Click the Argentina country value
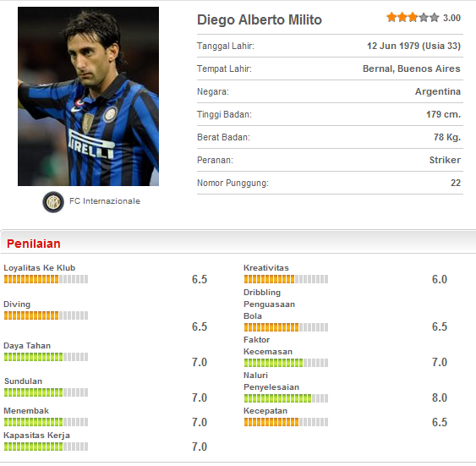This screenshot has height=466, width=476. point(438,91)
